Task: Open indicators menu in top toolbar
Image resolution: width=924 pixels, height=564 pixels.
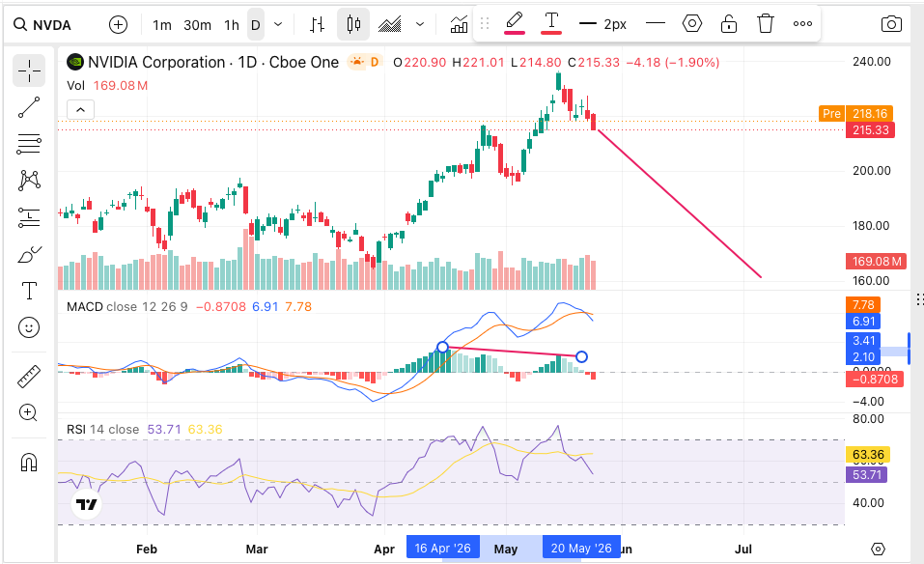Action: click(459, 24)
